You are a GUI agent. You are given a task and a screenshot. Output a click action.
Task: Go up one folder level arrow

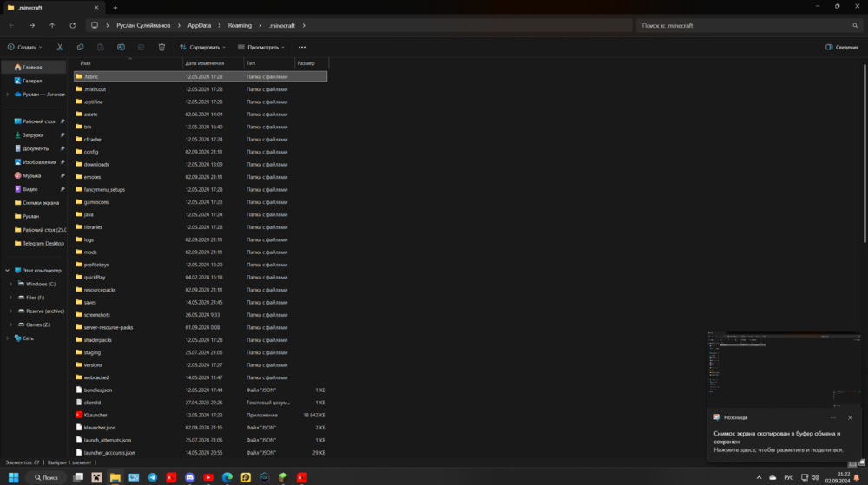coord(52,25)
